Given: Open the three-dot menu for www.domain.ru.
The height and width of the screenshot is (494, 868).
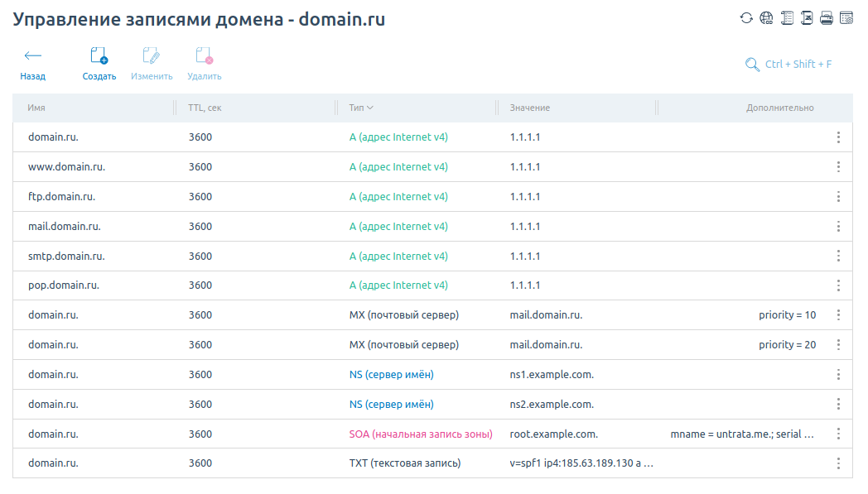Looking at the screenshot, I should pos(838,167).
